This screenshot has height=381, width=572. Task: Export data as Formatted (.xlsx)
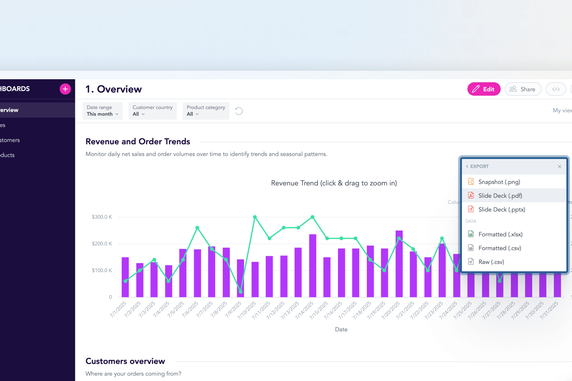tap(514, 234)
